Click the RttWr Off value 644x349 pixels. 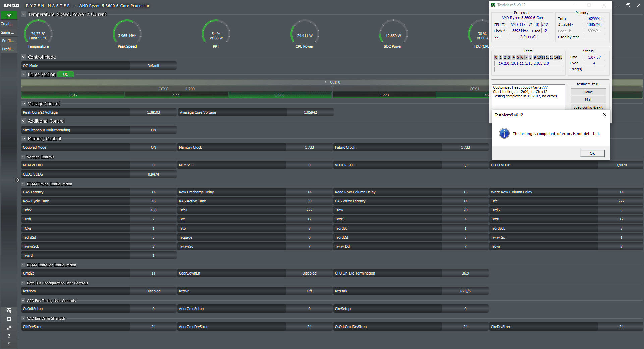click(x=309, y=291)
